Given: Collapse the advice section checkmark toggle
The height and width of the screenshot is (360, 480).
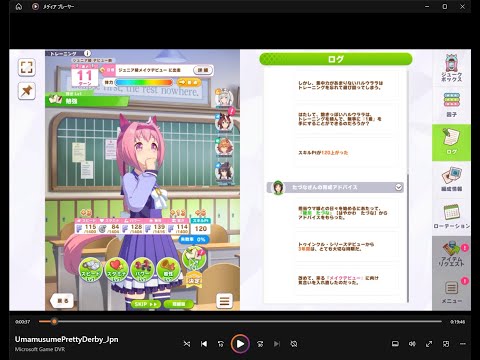Looking at the screenshot, I should (398, 187).
